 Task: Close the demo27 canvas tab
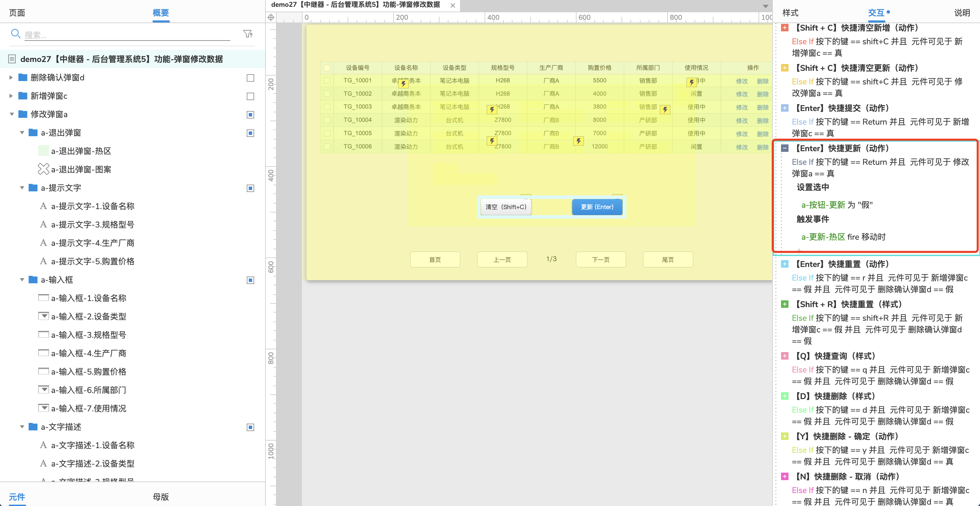click(453, 5)
